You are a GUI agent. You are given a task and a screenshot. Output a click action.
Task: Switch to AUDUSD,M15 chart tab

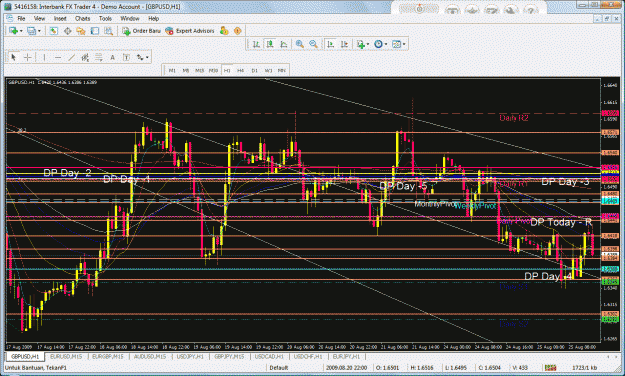(x=149, y=356)
